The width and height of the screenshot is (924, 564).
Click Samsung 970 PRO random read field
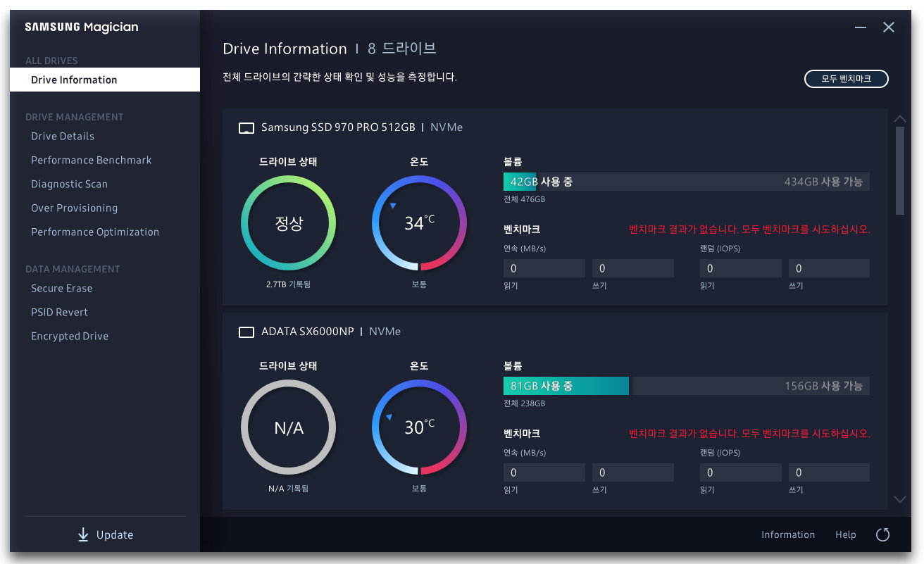coord(741,268)
